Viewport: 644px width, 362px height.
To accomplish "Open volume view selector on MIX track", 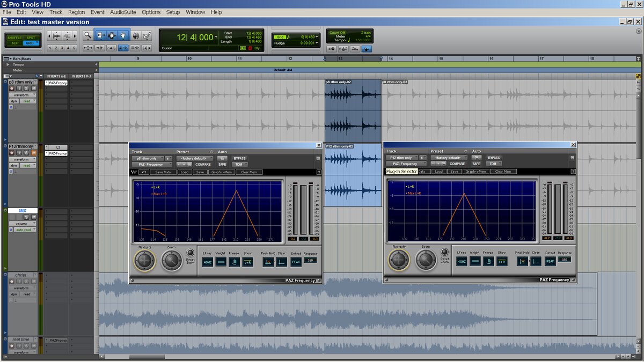I will (23, 224).
